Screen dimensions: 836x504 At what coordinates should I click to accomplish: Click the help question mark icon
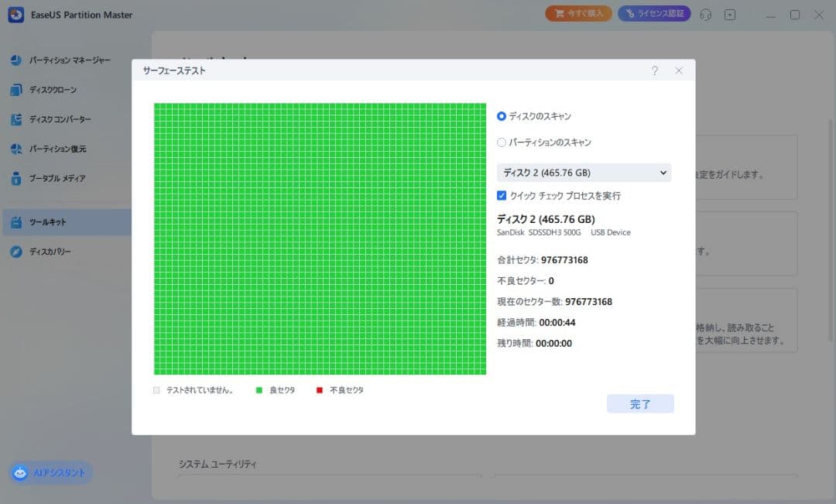(654, 70)
